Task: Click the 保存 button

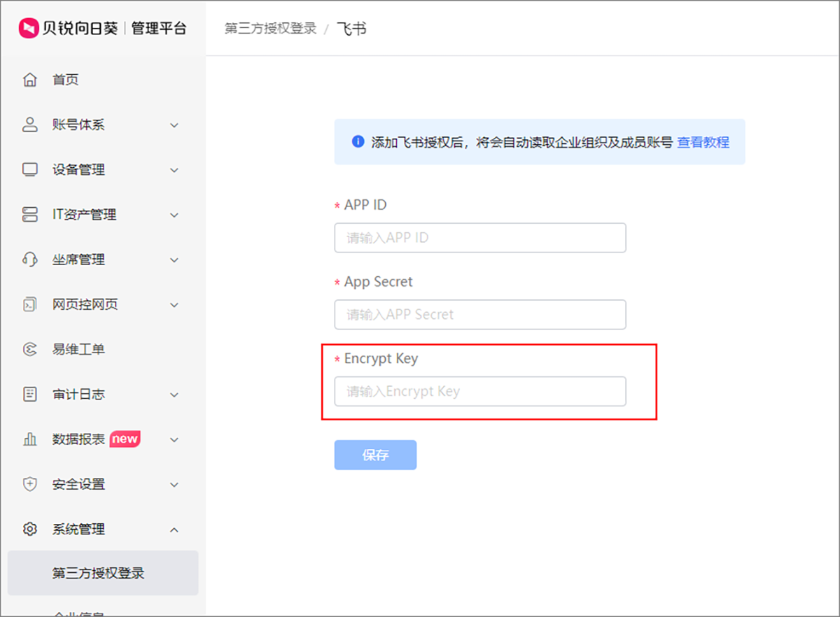Action: click(x=375, y=455)
